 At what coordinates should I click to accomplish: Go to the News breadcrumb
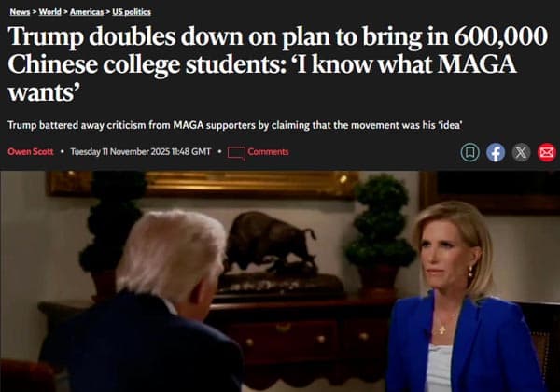pos(20,12)
